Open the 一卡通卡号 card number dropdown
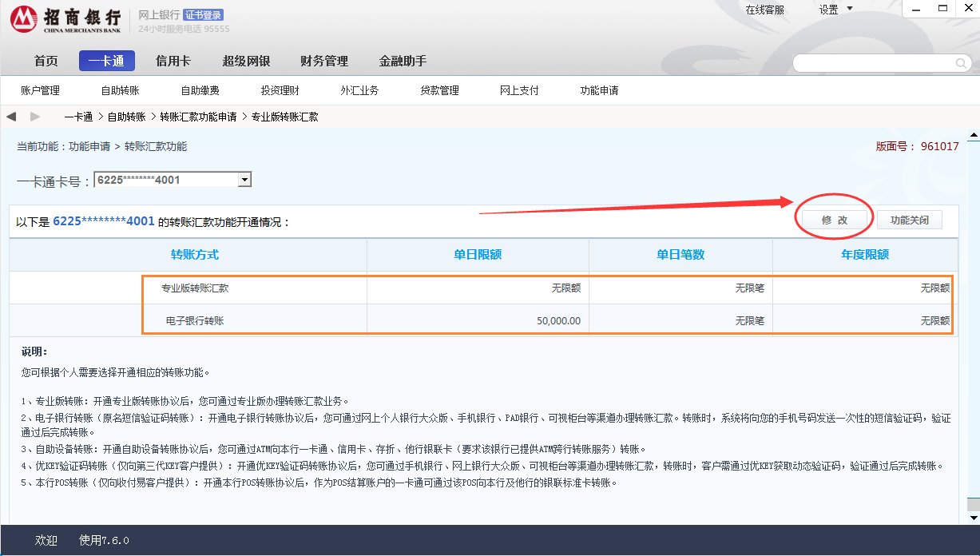The width and height of the screenshot is (980, 556). (x=172, y=179)
